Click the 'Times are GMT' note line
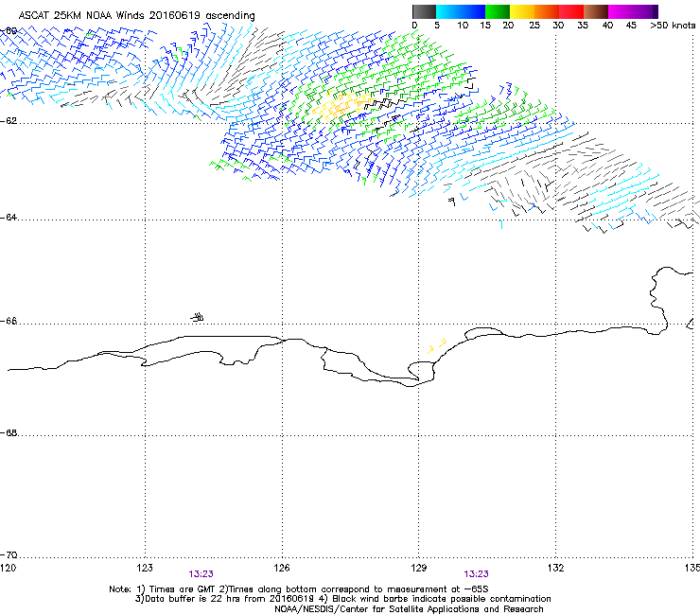The image size is (700, 615). (299, 589)
